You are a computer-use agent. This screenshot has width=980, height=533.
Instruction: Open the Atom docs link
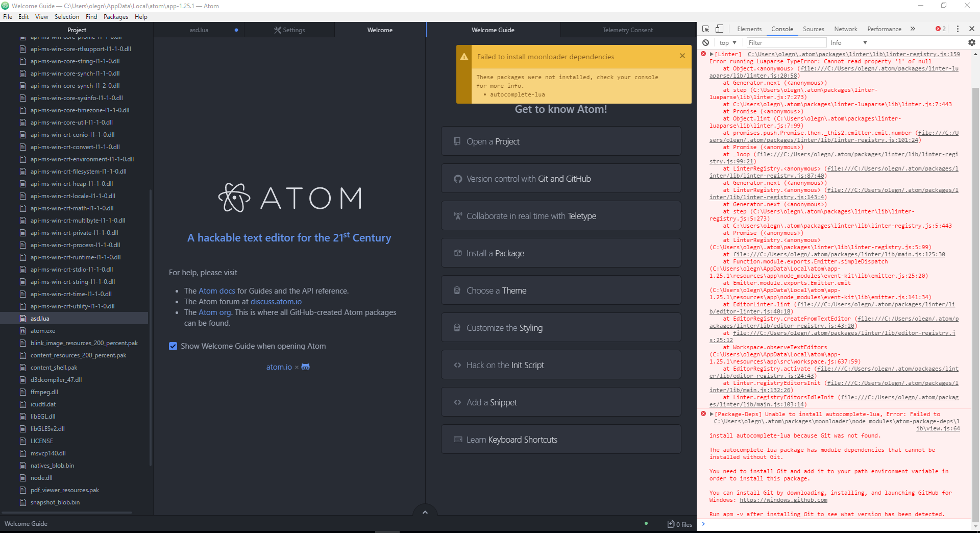[217, 291]
